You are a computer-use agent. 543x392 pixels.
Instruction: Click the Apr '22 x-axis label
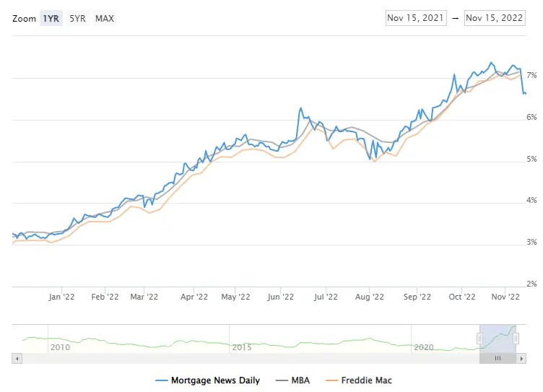(x=194, y=297)
